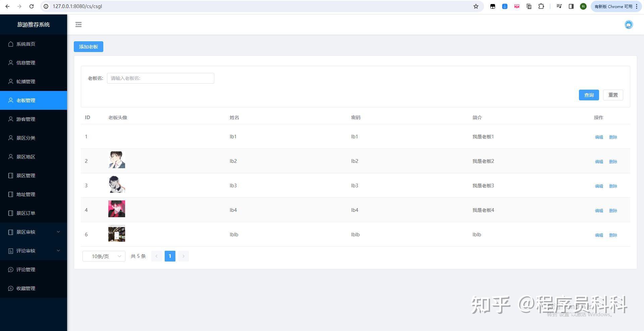644x331 pixels.
Task: Open 评论管理 via its speech bubble icon
Action: [x=10, y=270]
